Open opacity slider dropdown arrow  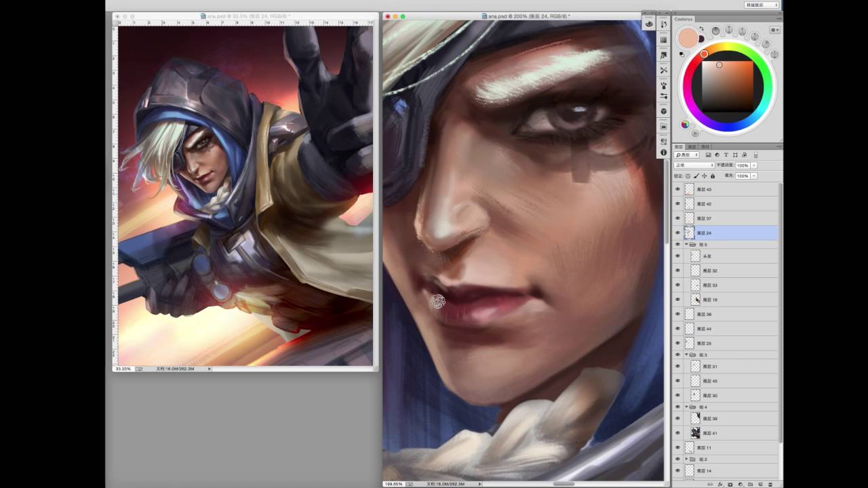pyautogui.click(x=754, y=165)
